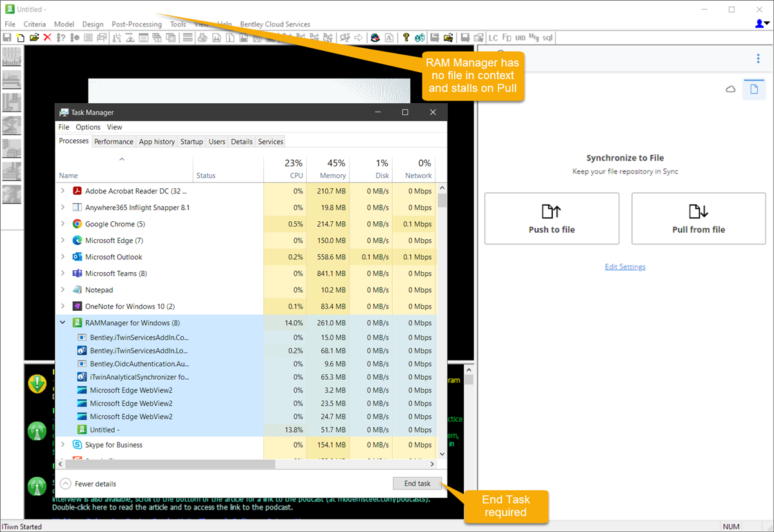This screenshot has height=532, width=774.
Task: Click the blue user account icon
Action: coord(760,24)
